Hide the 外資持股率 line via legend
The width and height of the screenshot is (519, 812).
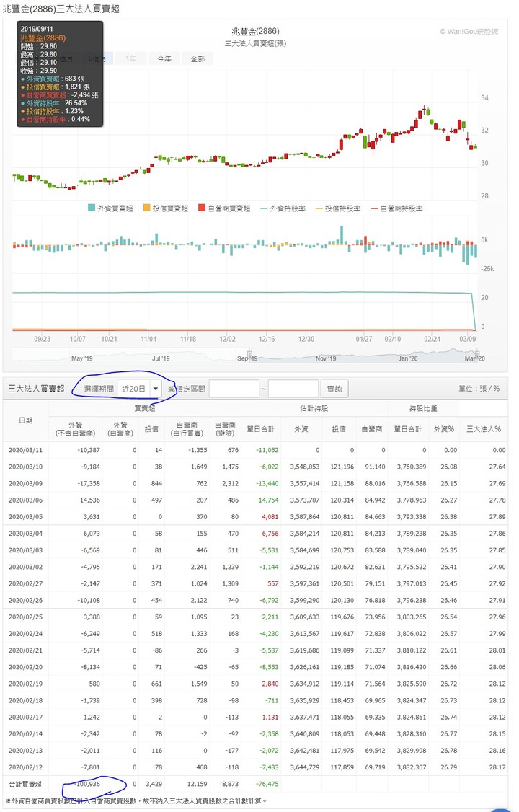tap(283, 208)
